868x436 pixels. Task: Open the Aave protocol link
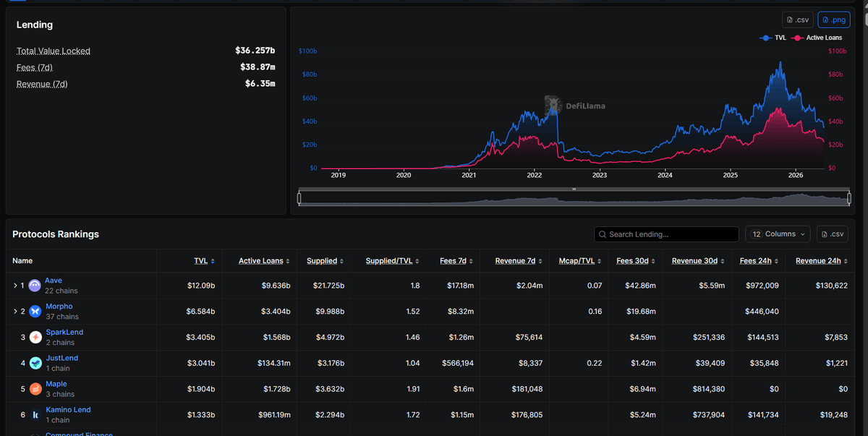click(54, 281)
